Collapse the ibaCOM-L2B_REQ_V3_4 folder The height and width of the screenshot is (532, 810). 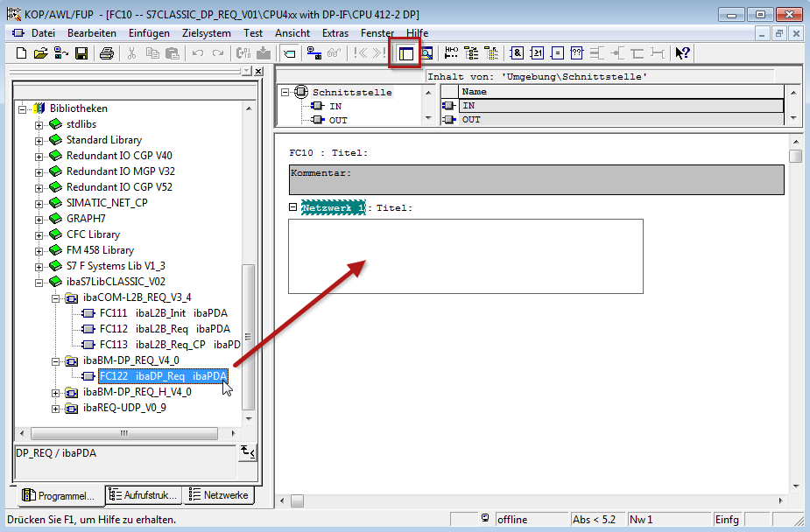click(57, 297)
